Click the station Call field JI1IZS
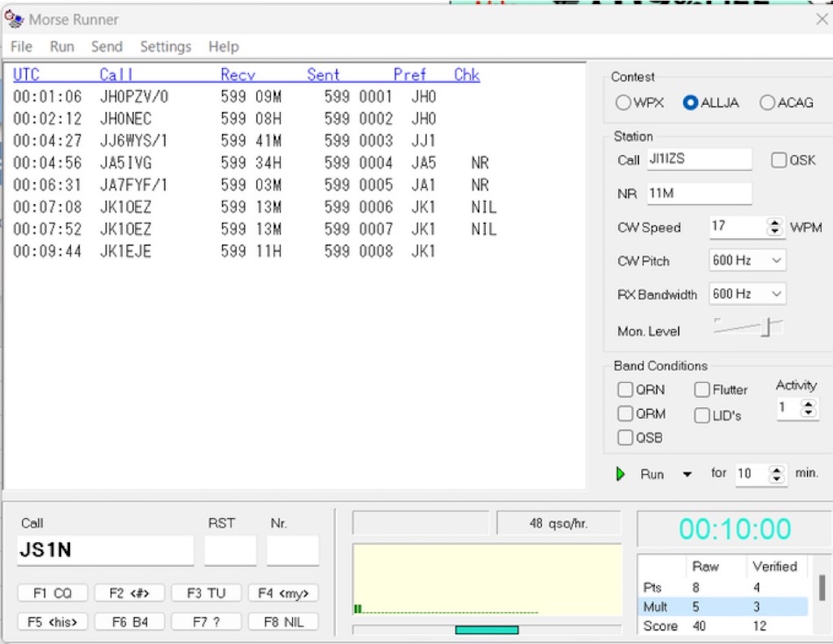This screenshot has width=833, height=644. (x=699, y=159)
